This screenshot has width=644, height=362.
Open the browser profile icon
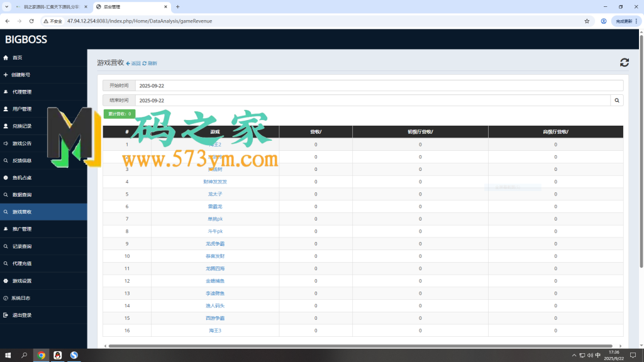click(x=603, y=21)
